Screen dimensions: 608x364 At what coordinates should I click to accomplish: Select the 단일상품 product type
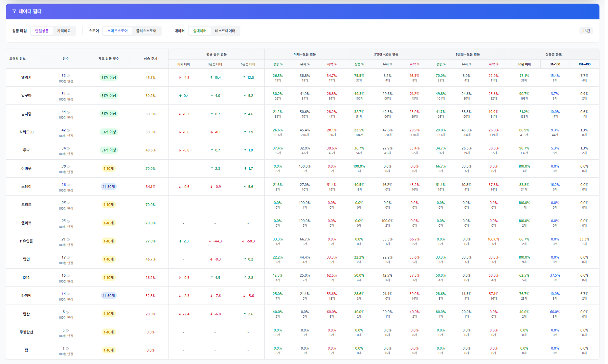tap(42, 31)
